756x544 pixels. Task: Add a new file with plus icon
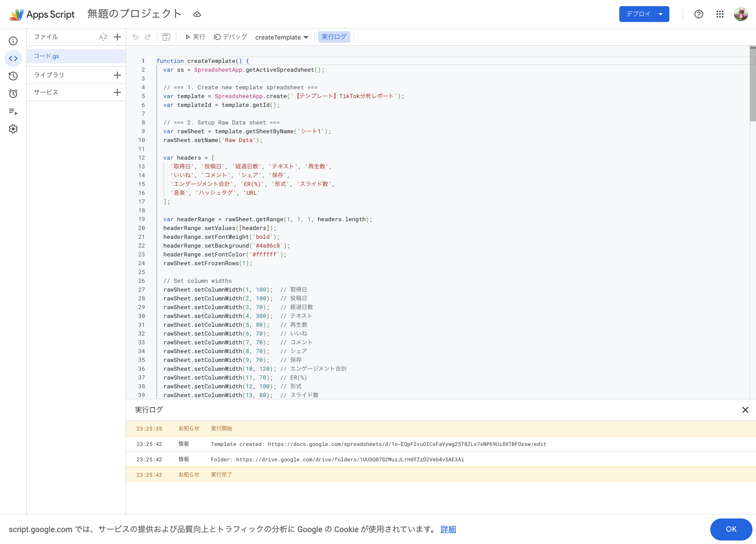pos(117,37)
